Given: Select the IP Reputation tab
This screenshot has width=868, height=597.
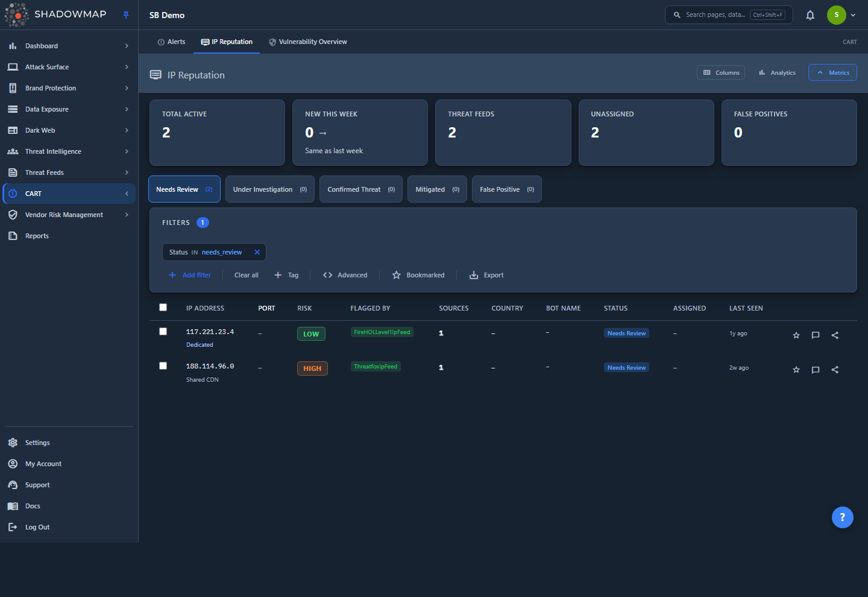Looking at the screenshot, I should [227, 42].
